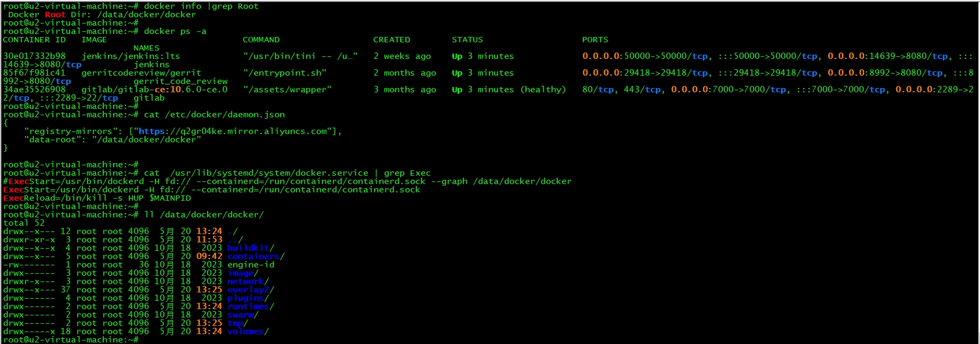Click container ID 30e017332b98

coord(34,56)
